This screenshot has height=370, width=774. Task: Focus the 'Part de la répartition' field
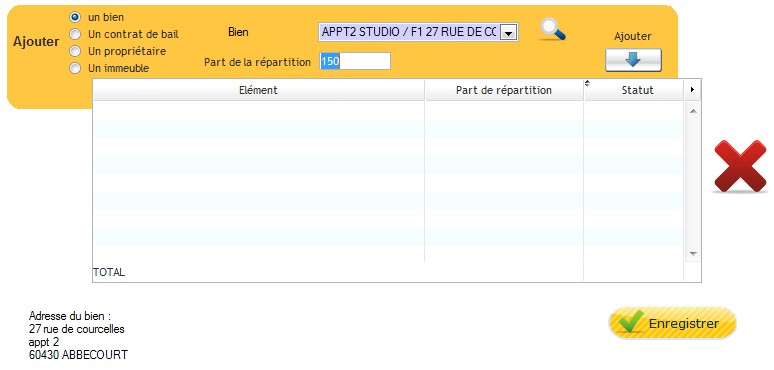coord(355,62)
